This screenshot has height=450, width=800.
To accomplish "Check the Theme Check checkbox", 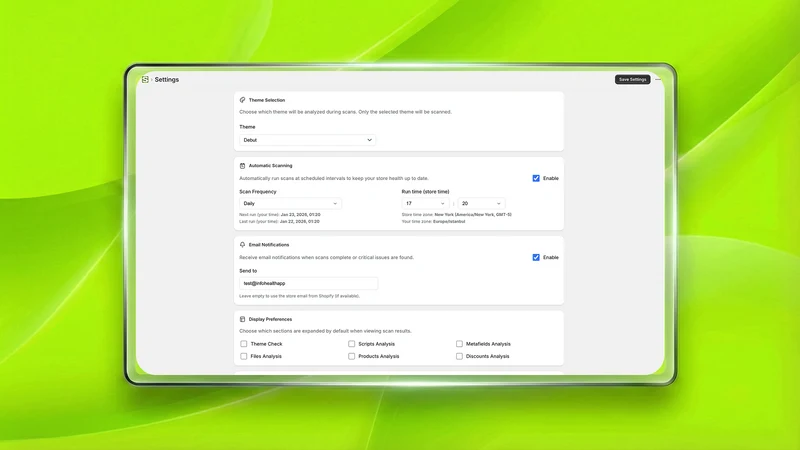I will 243,344.
